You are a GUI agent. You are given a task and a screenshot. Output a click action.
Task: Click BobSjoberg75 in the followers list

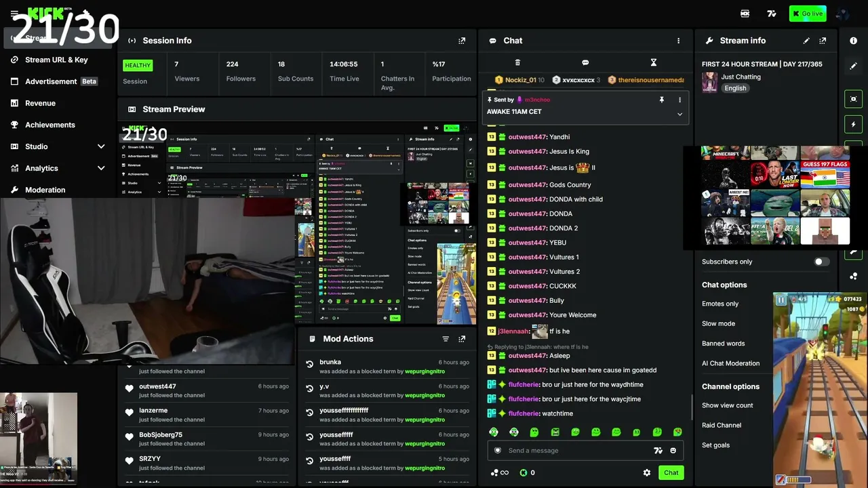tap(161, 435)
